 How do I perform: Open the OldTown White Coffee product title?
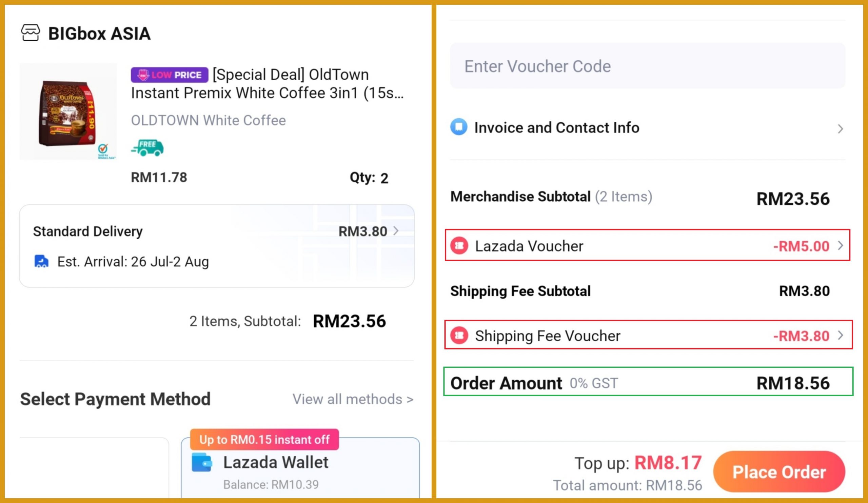(267, 84)
